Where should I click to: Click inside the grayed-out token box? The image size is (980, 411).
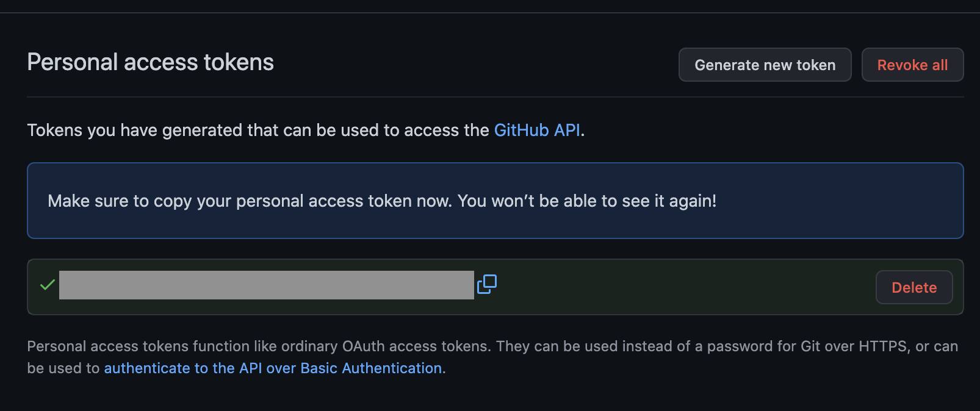[267, 284]
